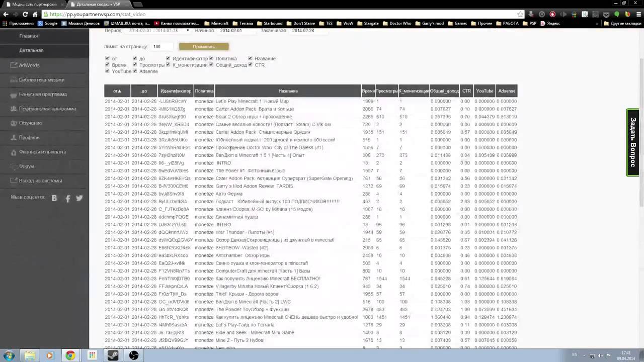Toggle 'Идентификатор' column checkbox

coord(168,58)
